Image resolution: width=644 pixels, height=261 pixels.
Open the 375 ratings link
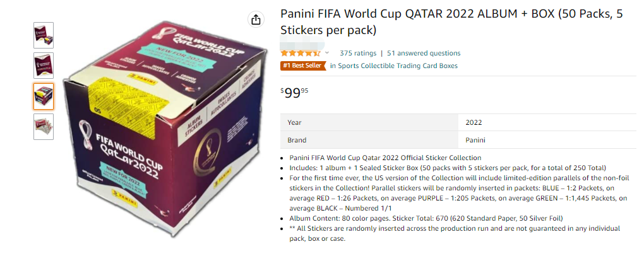point(357,53)
